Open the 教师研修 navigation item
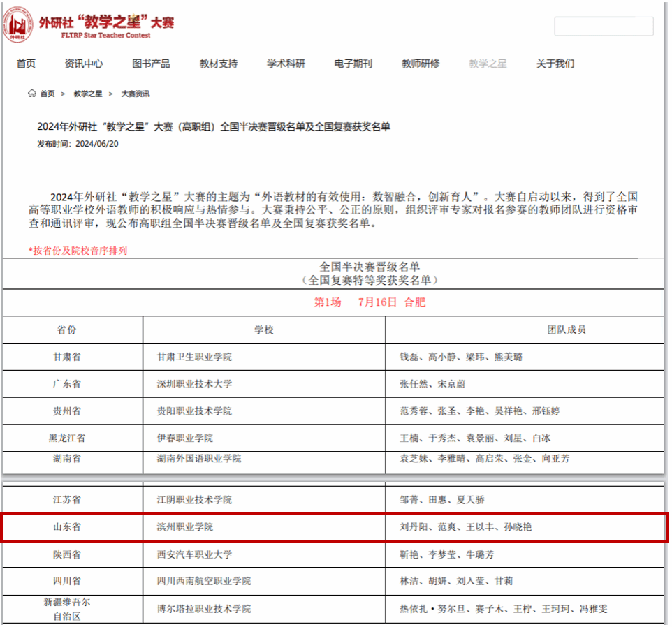The height and width of the screenshot is (627, 672). (421, 64)
